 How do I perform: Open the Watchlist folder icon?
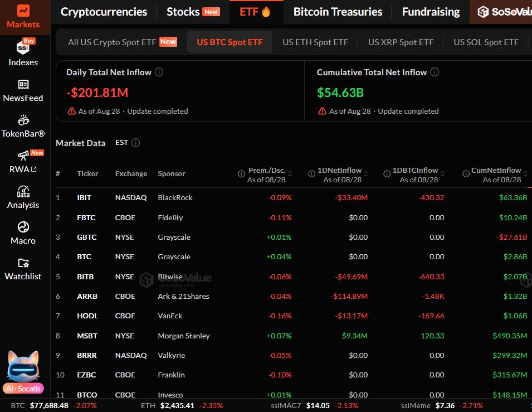click(23, 263)
